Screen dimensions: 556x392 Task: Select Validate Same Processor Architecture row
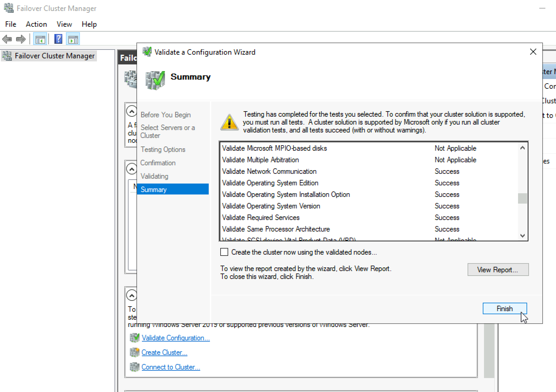[x=369, y=229]
